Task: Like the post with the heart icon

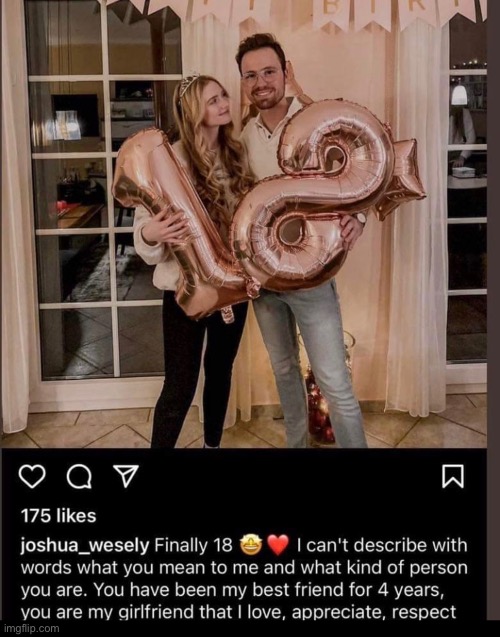Action: (32, 477)
